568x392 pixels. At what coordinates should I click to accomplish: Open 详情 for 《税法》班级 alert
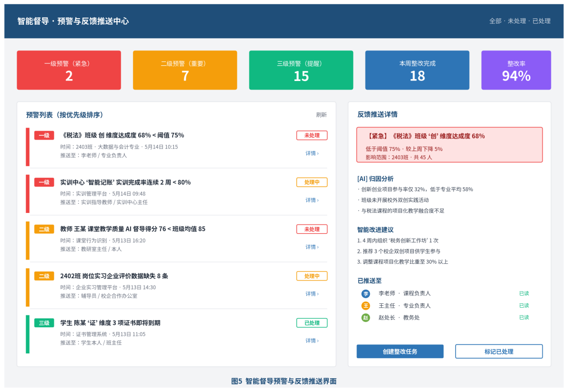tap(312, 153)
